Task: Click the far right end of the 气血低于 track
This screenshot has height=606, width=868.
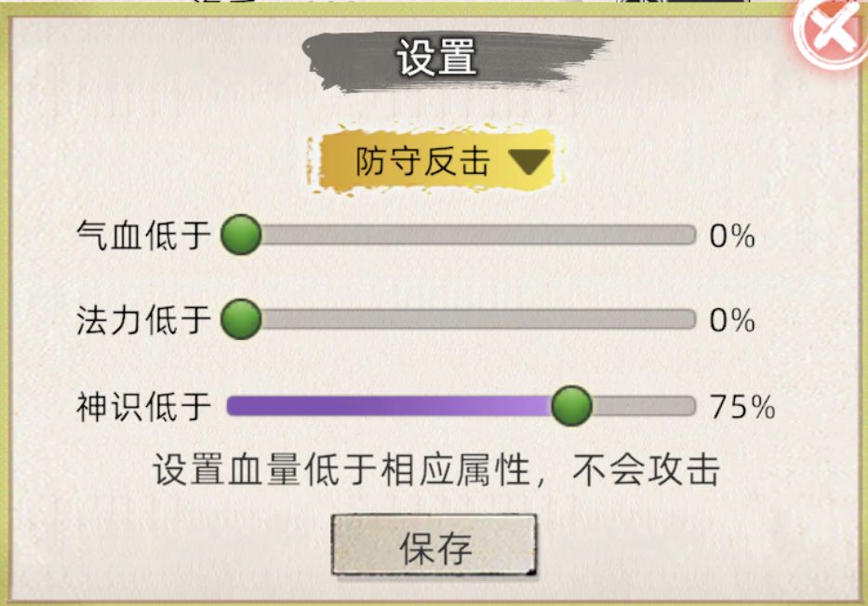Action: pos(687,236)
